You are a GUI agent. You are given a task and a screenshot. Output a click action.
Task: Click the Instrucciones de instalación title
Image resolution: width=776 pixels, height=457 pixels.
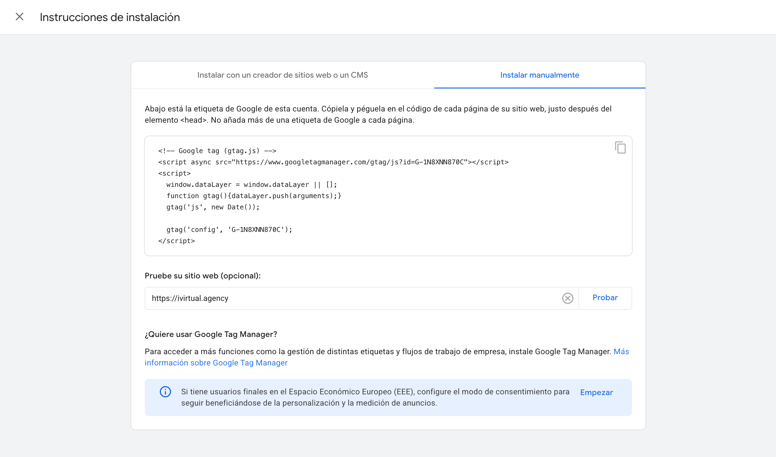(x=110, y=17)
